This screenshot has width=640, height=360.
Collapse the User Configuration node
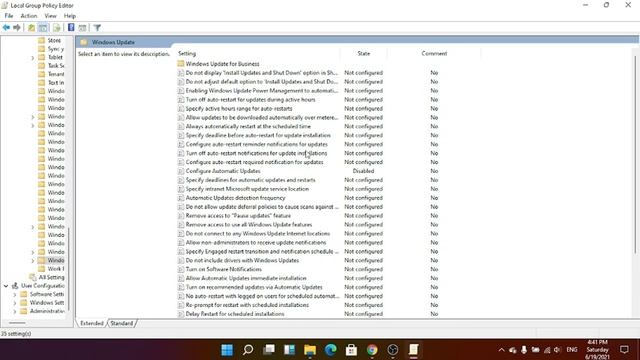tap(6, 286)
